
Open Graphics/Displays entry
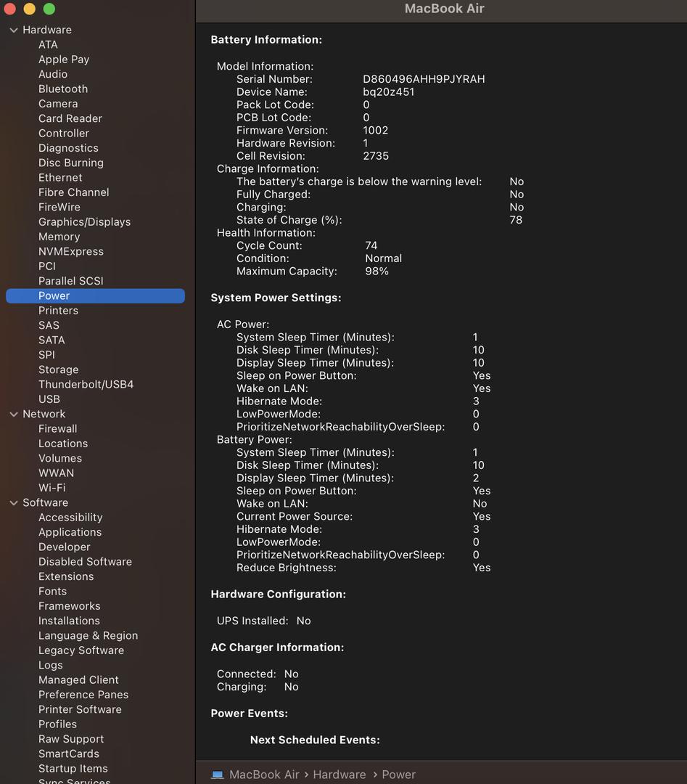tap(84, 222)
